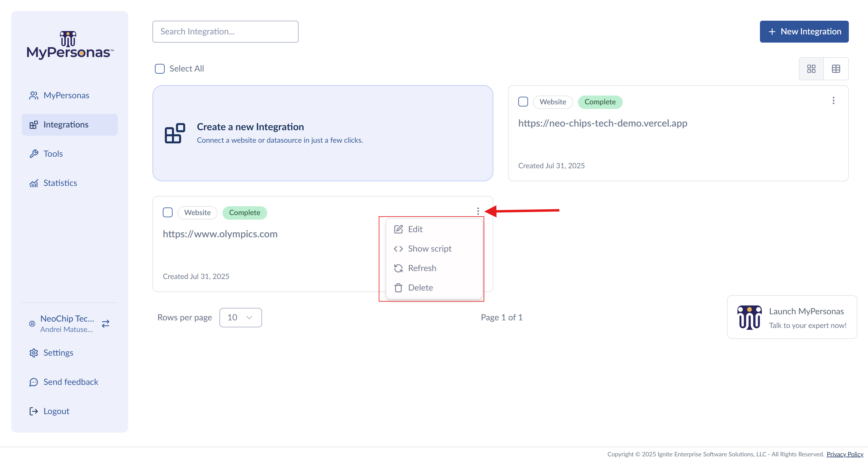Click the Website tag on olympics.com card
Screen dimensions: 868x460
[x=197, y=213]
